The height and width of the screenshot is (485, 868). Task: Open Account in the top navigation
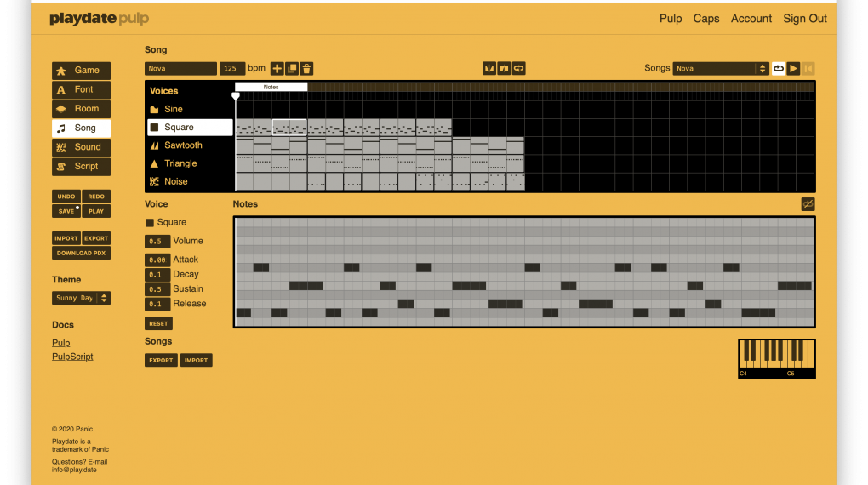pos(751,19)
